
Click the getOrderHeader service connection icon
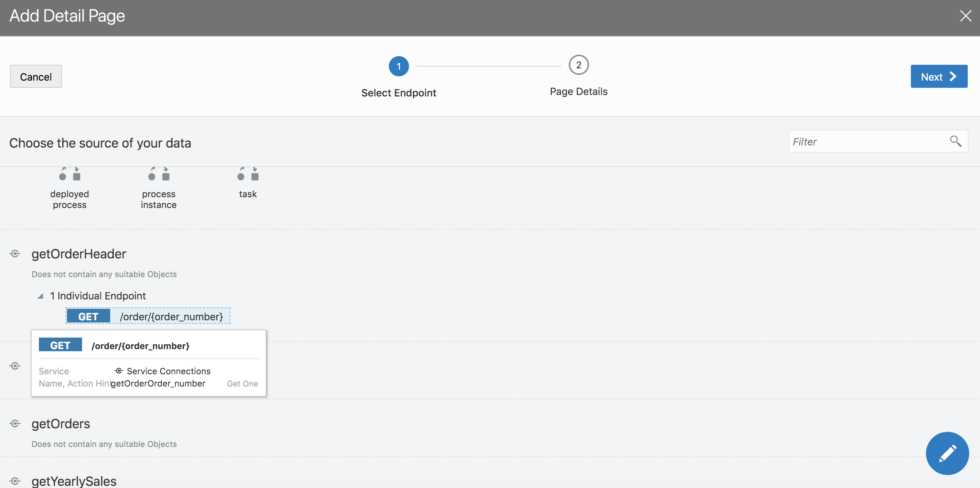coord(15,254)
